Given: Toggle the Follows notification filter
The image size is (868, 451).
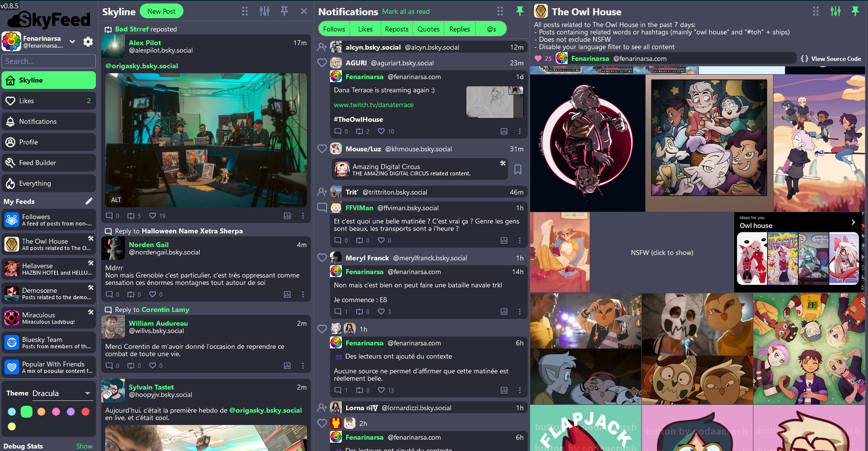Looking at the screenshot, I should tap(334, 29).
